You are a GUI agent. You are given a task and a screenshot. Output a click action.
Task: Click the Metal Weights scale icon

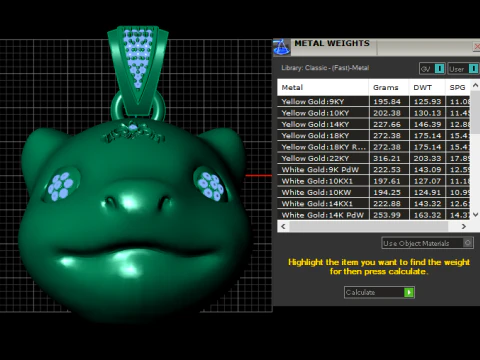point(281,47)
